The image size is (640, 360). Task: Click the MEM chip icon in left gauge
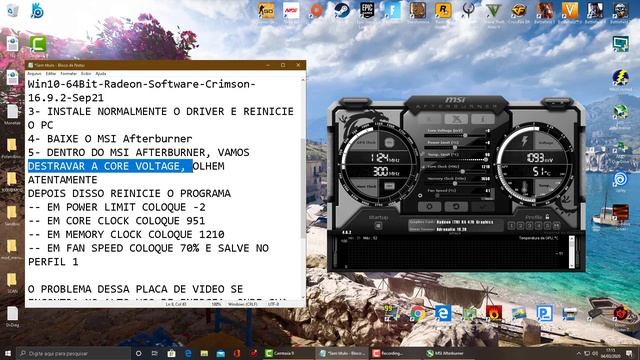[x=389, y=186]
